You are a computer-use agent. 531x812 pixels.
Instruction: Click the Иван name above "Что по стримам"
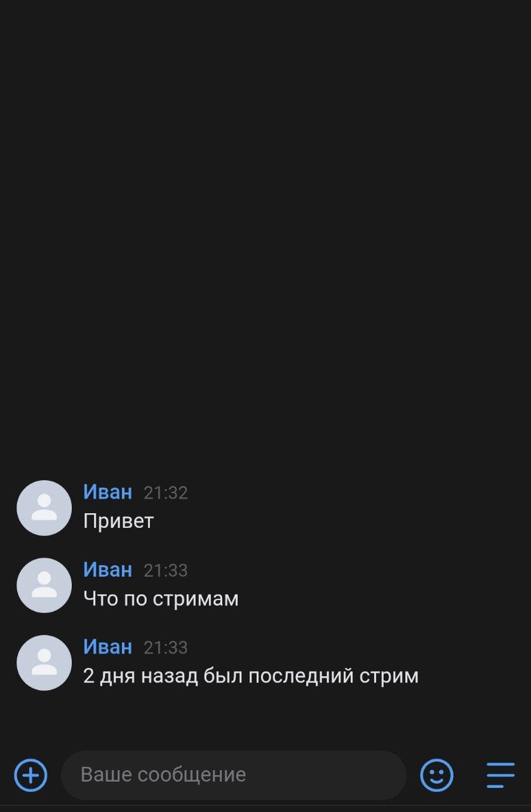point(108,570)
